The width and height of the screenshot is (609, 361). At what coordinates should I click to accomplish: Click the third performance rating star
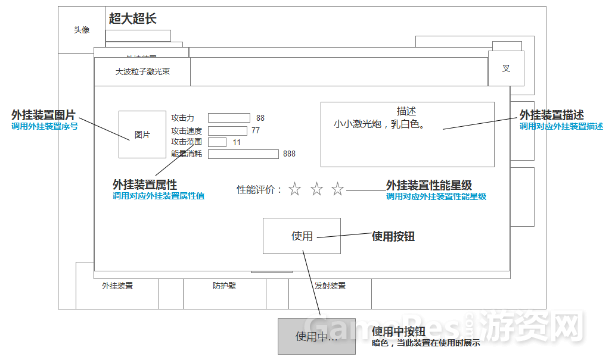(x=338, y=189)
